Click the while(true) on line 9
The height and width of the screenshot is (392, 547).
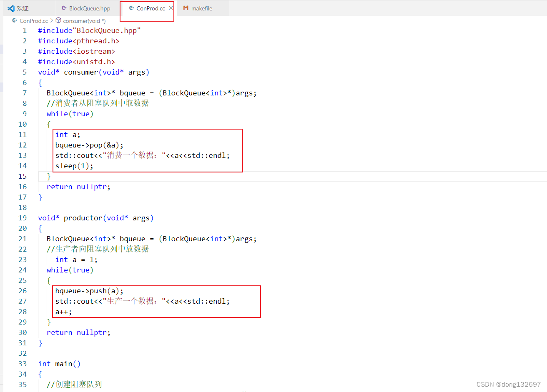point(70,114)
